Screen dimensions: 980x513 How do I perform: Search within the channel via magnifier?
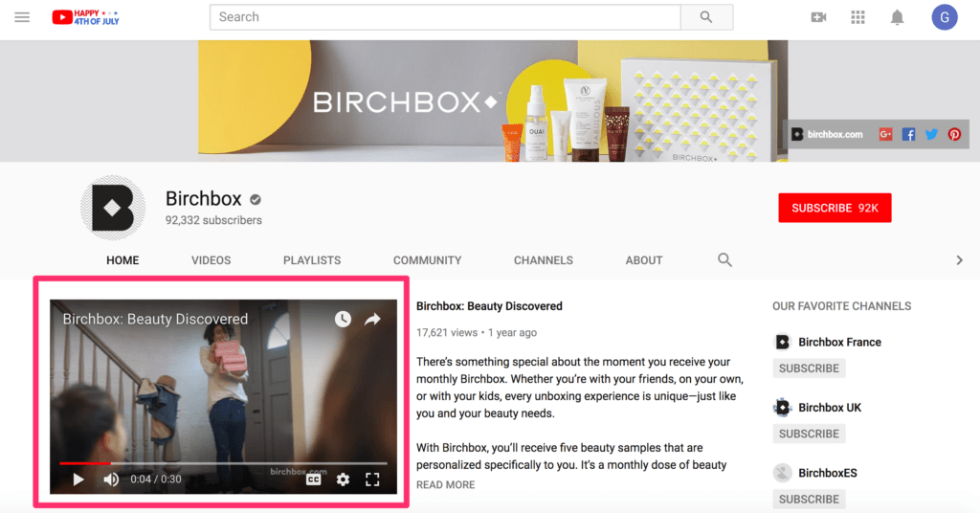(724, 260)
